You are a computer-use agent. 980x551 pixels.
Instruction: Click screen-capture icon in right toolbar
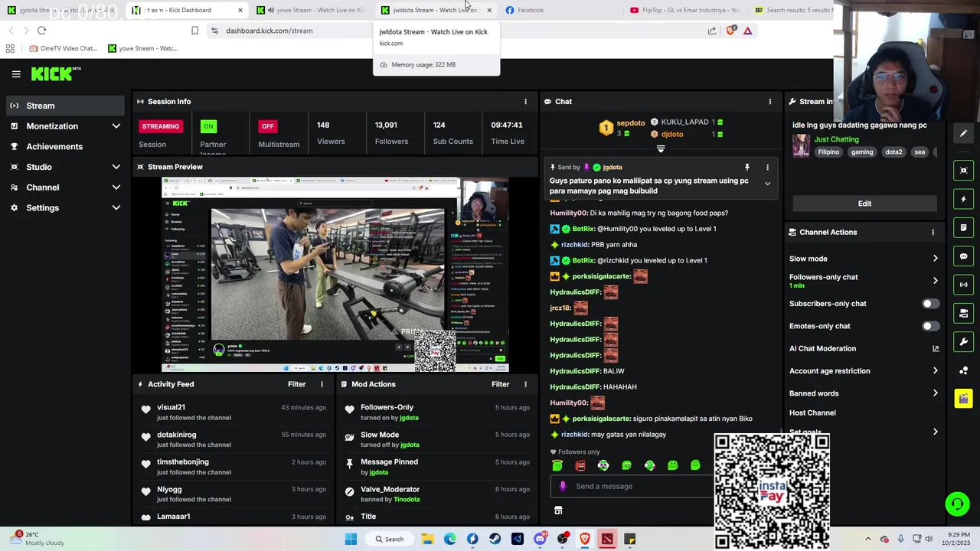click(964, 171)
